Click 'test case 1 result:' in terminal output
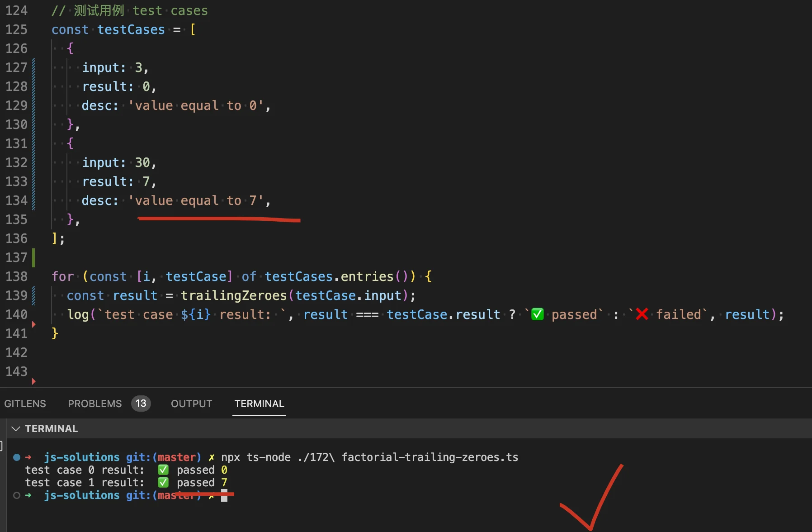 point(85,483)
